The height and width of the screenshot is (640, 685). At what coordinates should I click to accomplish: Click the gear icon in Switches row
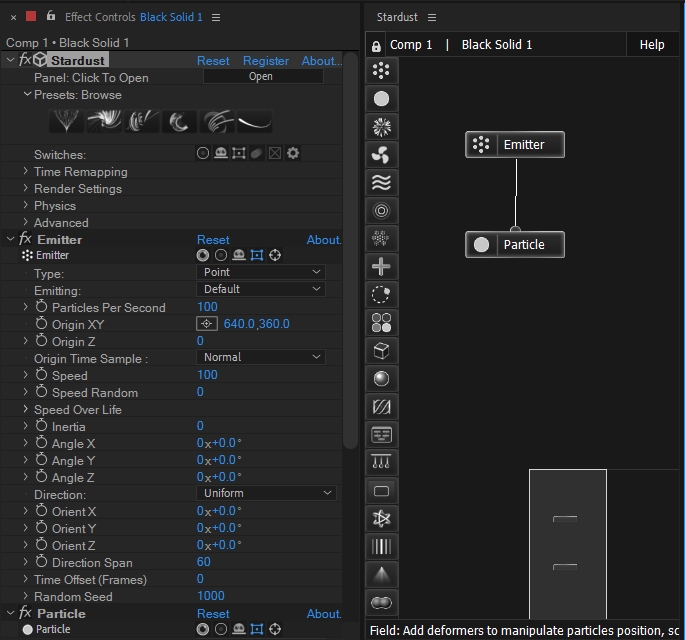pyautogui.click(x=293, y=153)
